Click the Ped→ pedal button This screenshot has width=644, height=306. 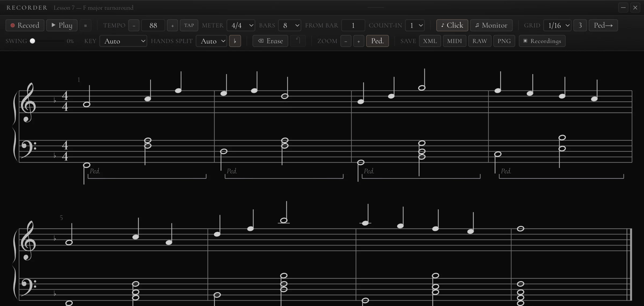pyautogui.click(x=603, y=25)
